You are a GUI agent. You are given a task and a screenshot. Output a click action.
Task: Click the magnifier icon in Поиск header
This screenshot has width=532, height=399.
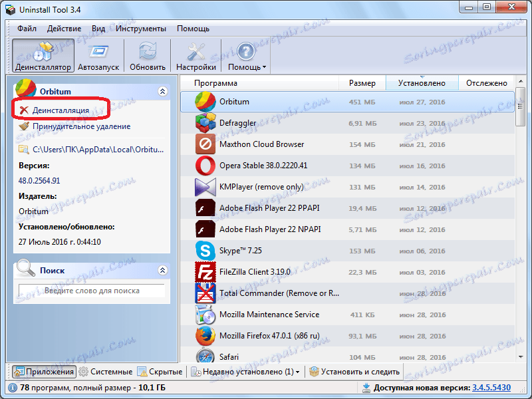coord(25,267)
